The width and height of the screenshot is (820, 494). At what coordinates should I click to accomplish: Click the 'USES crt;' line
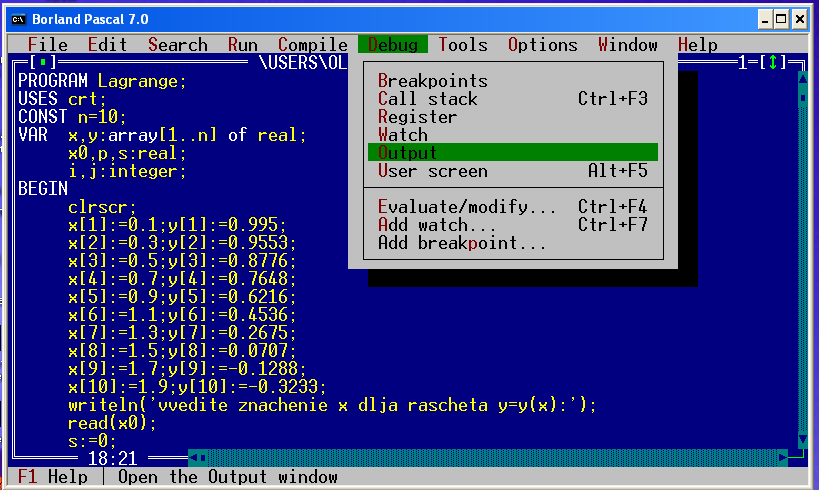pyautogui.click(x=62, y=99)
